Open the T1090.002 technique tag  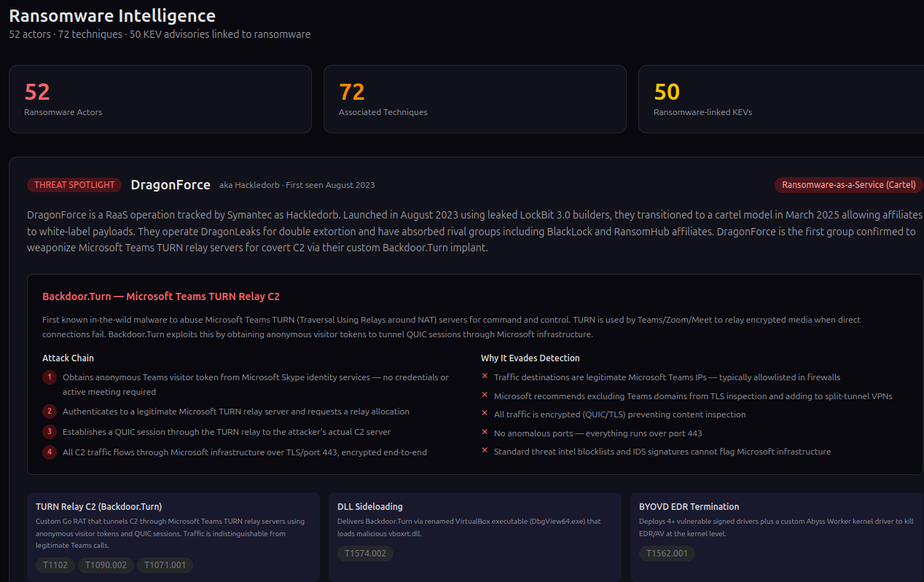coord(106,565)
